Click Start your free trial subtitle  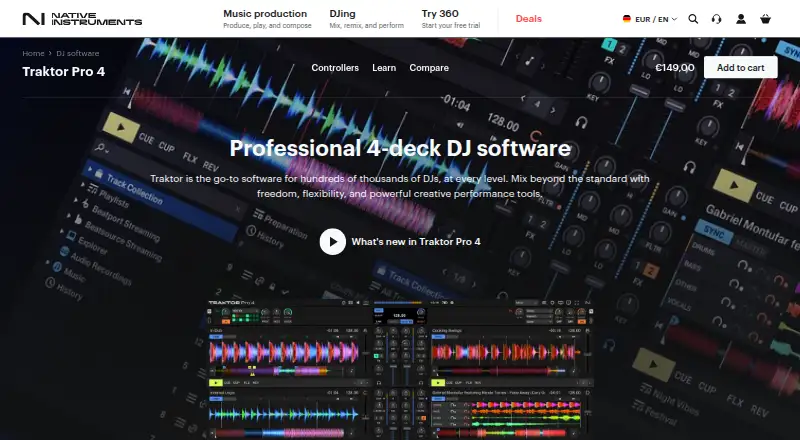click(451, 26)
